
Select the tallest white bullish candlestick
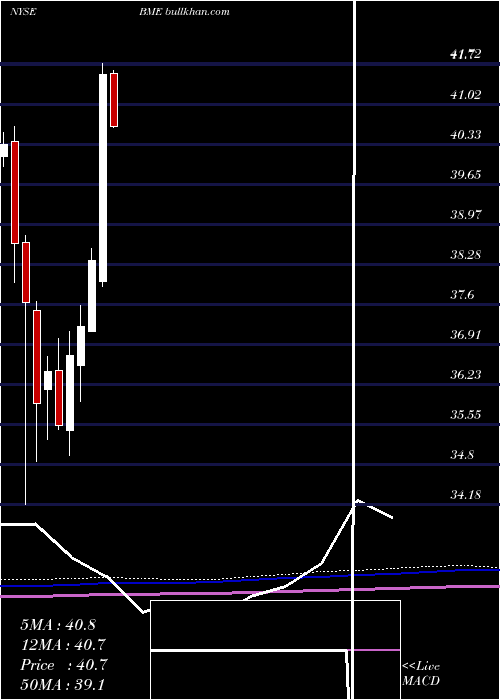[103, 178]
